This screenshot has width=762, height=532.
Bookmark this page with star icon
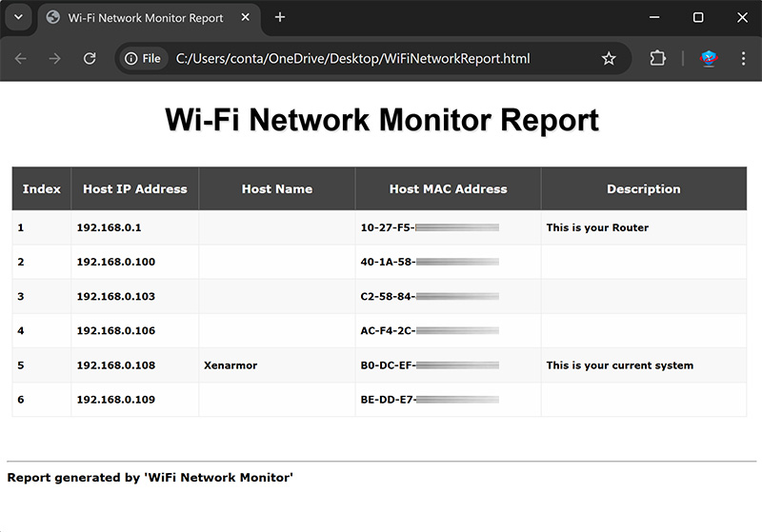pyautogui.click(x=609, y=59)
